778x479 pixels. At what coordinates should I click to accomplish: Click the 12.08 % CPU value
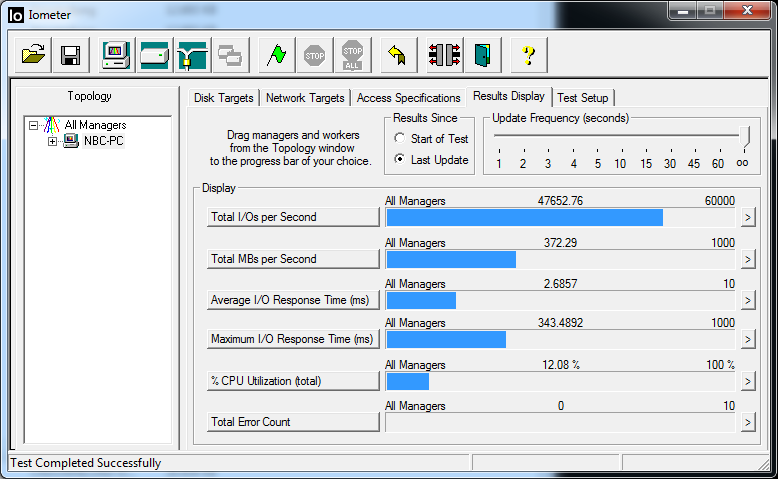point(561,365)
